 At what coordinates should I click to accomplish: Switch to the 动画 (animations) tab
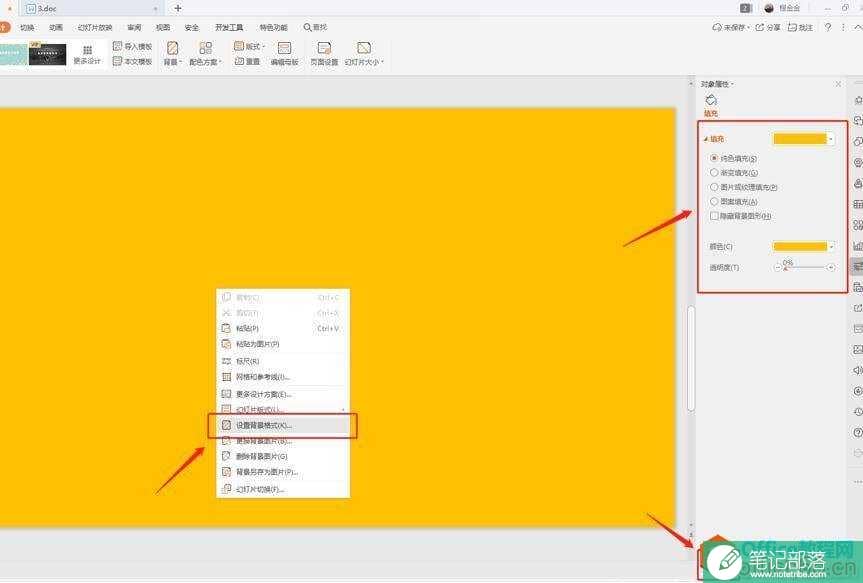point(56,27)
